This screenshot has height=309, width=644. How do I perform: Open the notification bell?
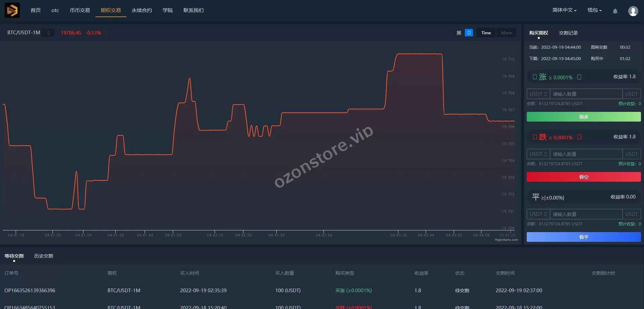coord(615,11)
